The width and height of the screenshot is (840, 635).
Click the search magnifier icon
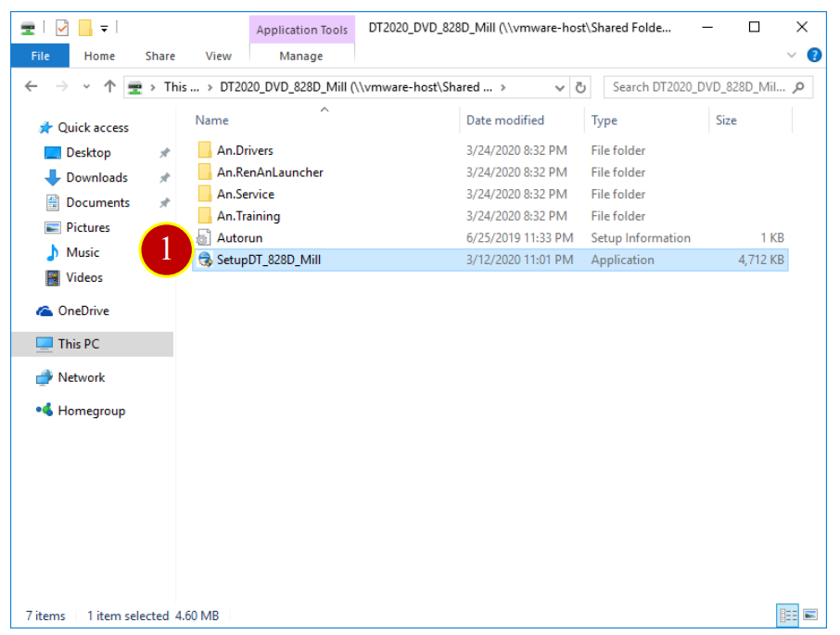coord(798,87)
